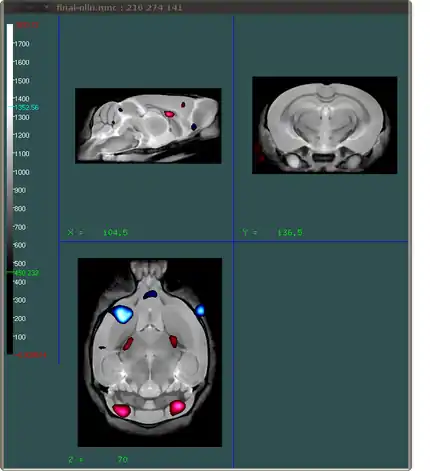Click the pink blob in the sagittal slice
Image resolution: width=430 pixels, height=471 pixels.
[169, 114]
